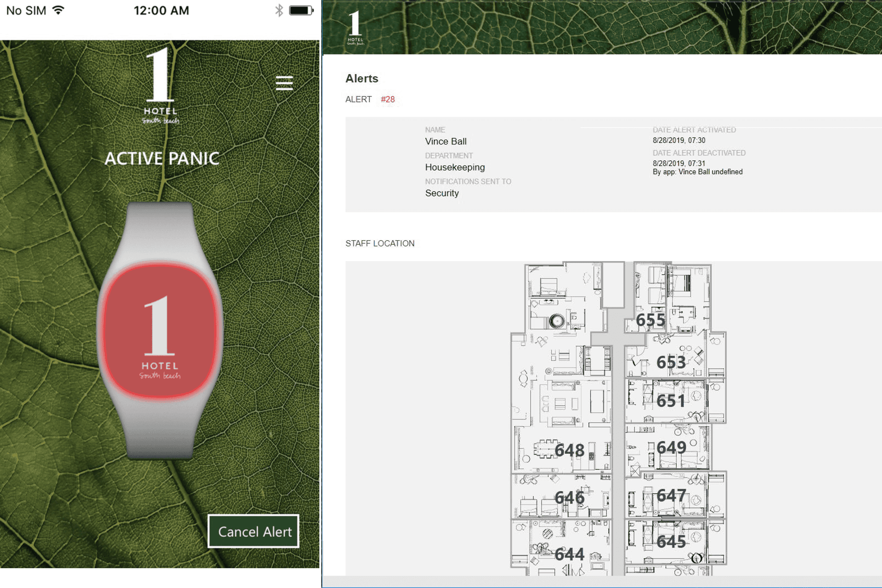The height and width of the screenshot is (588, 882).
Task: Tap the Bluetooth status icon
Action: (279, 11)
